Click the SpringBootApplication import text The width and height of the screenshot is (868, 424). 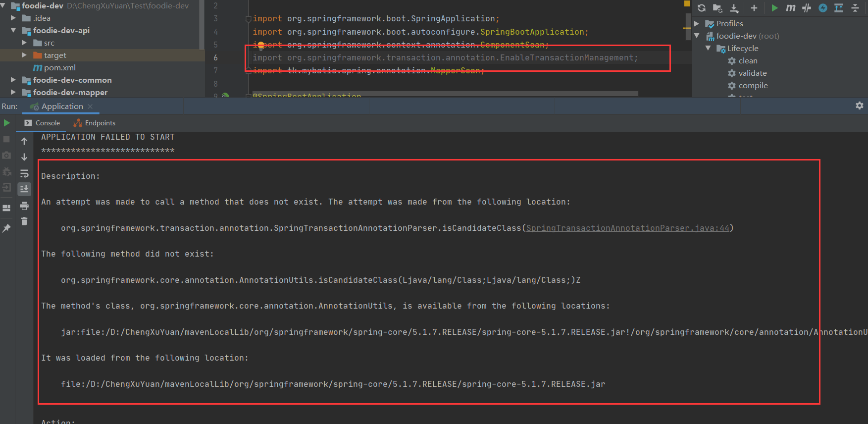coord(532,32)
